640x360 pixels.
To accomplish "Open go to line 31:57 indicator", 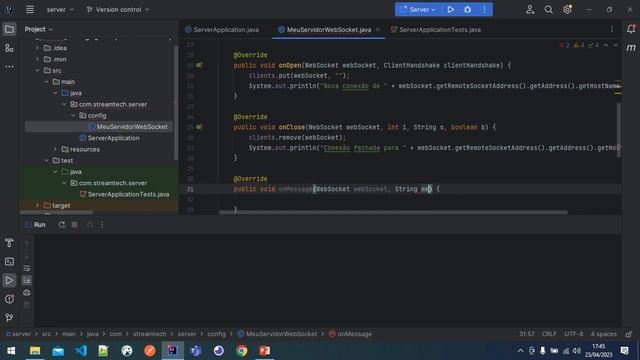I will (527, 334).
